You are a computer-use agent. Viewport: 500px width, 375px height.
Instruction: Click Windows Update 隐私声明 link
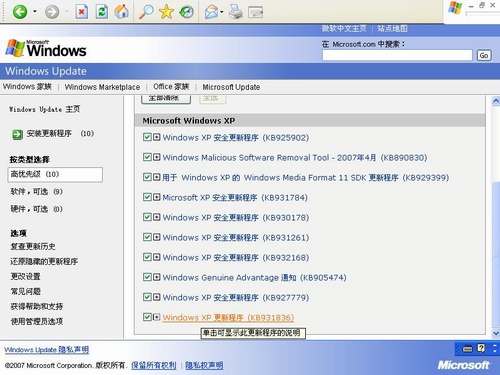pyautogui.click(x=47, y=350)
